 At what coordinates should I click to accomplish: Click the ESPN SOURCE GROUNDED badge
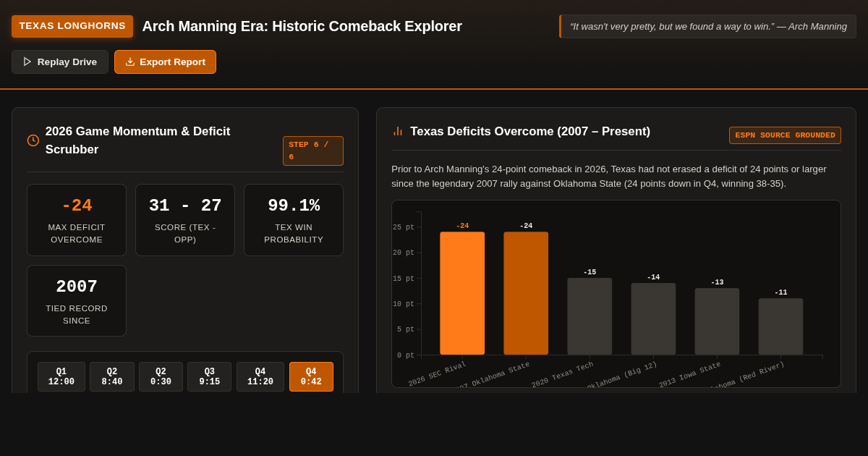pyautogui.click(x=785, y=135)
